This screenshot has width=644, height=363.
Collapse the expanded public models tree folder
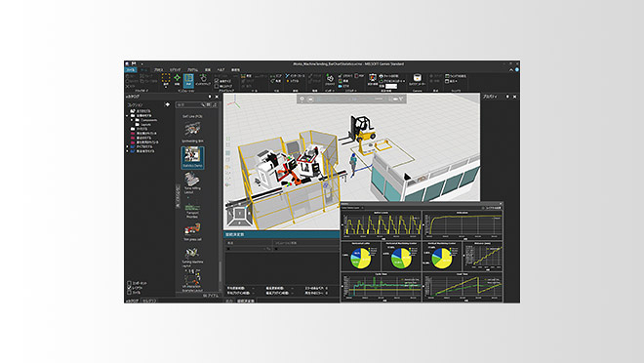(x=127, y=116)
